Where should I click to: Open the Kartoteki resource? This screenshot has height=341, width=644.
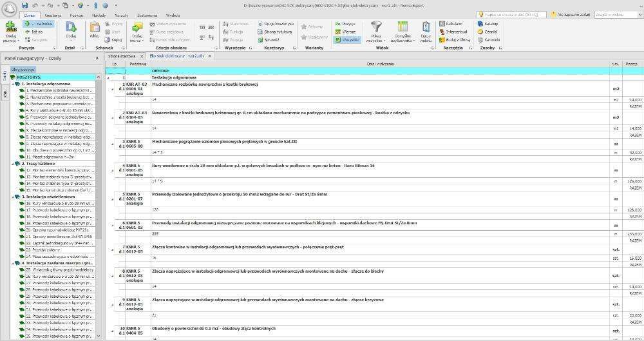pos(489,40)
